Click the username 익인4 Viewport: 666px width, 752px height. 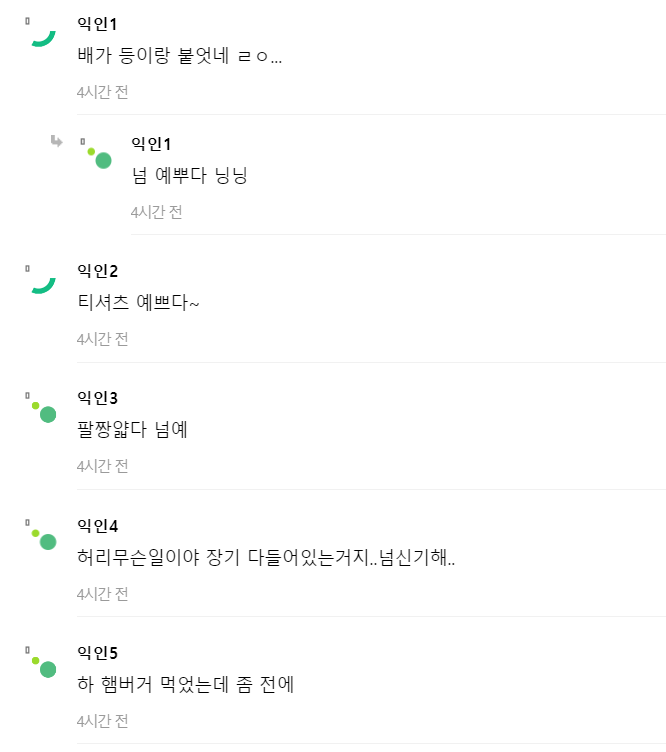click(x=98, y=526)
